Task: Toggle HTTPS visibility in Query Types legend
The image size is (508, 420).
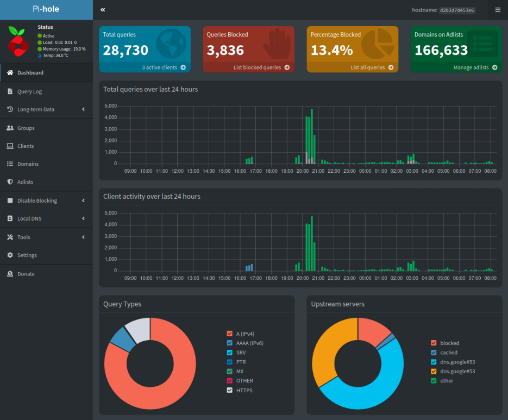Action: 229,390
